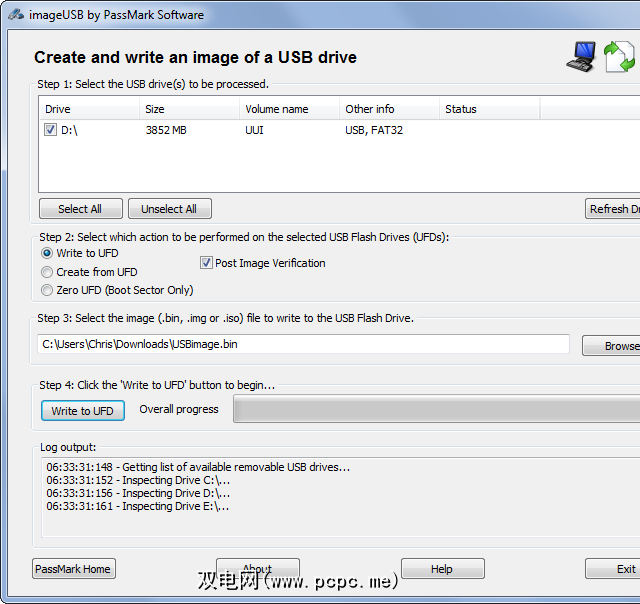The height and width of the screenshot is (604, 640).
Task: Click log line Inspecting Drive E:\
Action: click(x=138, y=506)
